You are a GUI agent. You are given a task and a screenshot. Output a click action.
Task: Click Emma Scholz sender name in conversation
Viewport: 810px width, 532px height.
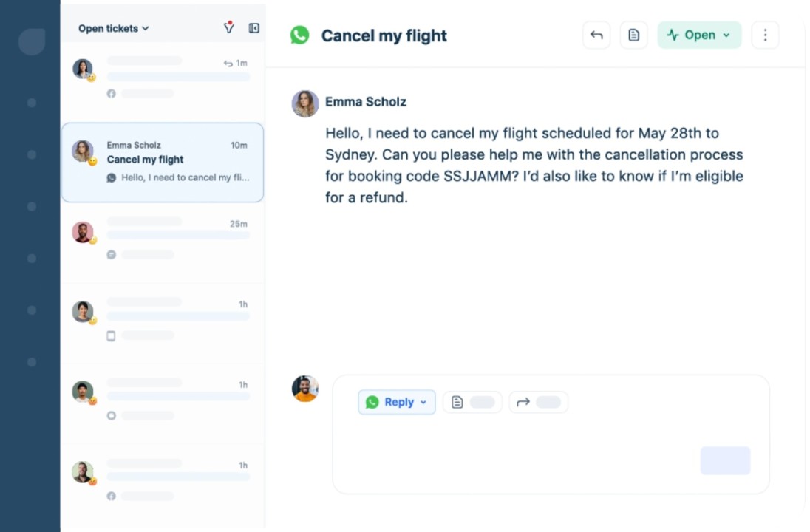pos(366,102)
